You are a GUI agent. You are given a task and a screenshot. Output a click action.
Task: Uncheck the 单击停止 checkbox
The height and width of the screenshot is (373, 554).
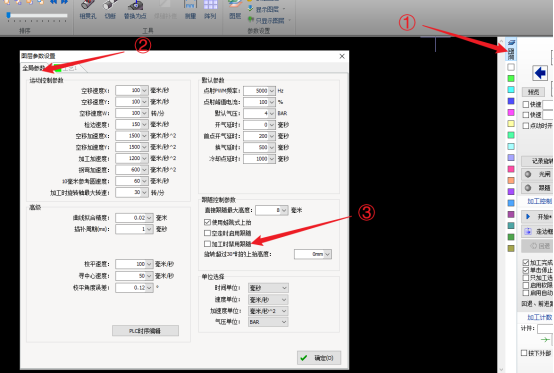point(526,270)
